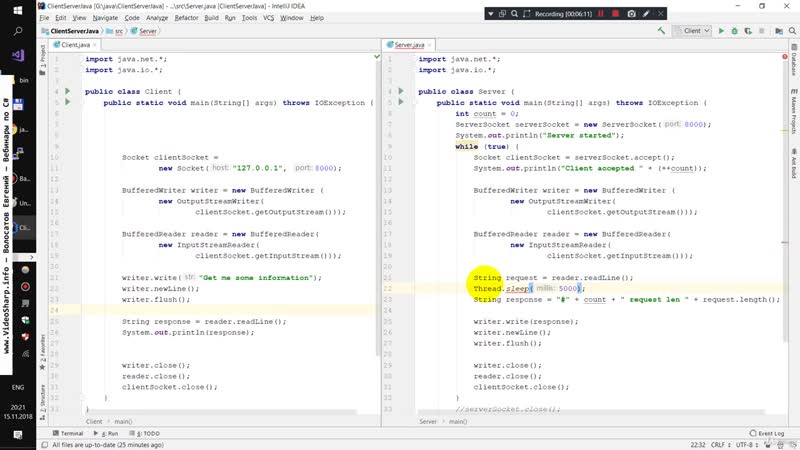Open the Build menu
Screen dimensions: 800x450
211,18
